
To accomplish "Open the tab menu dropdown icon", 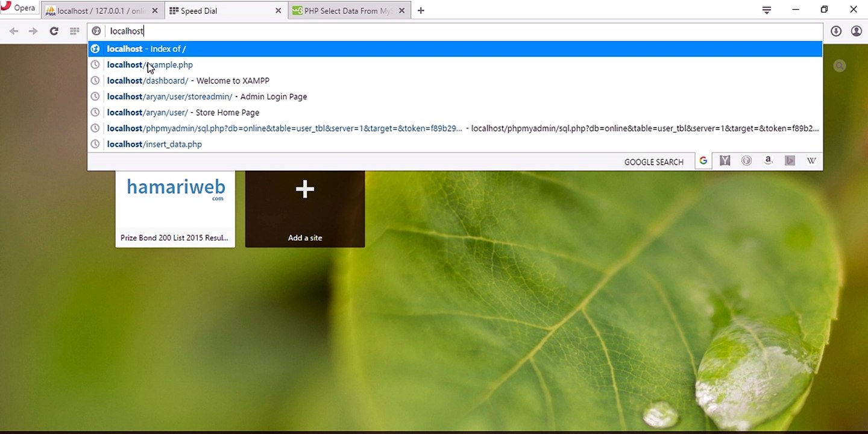I will (767, 10).
